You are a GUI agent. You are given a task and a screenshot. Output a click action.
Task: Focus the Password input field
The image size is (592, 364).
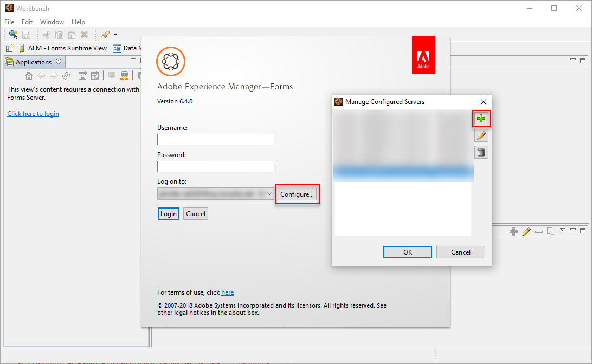pyautogui.click(x=216, y=166)
